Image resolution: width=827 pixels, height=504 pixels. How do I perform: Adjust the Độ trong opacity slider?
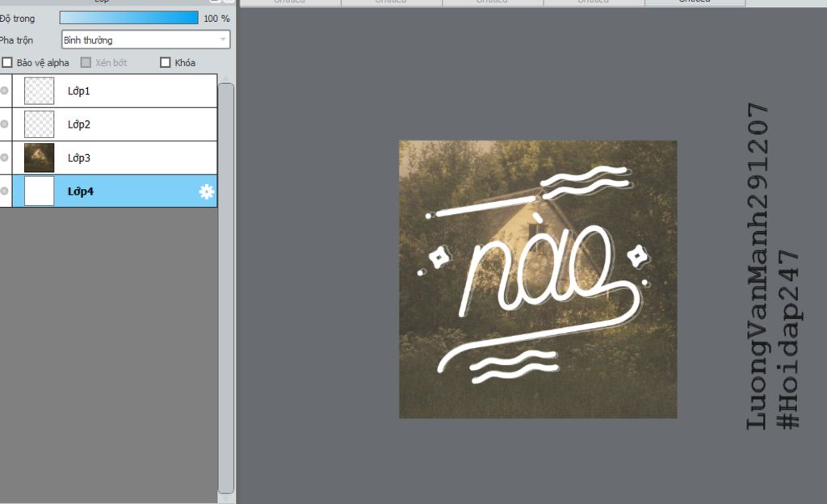[x=128, y=18]
